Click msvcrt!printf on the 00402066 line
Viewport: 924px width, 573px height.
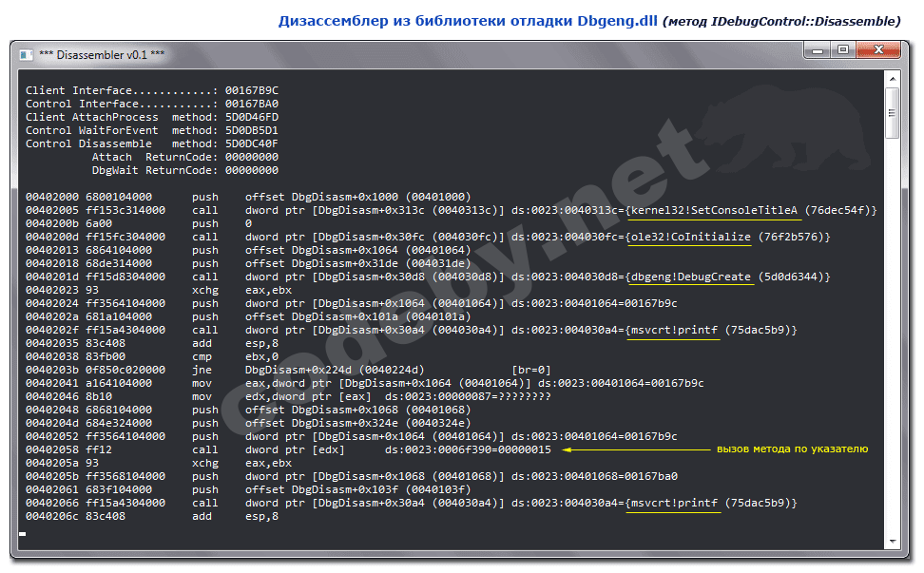674,503
